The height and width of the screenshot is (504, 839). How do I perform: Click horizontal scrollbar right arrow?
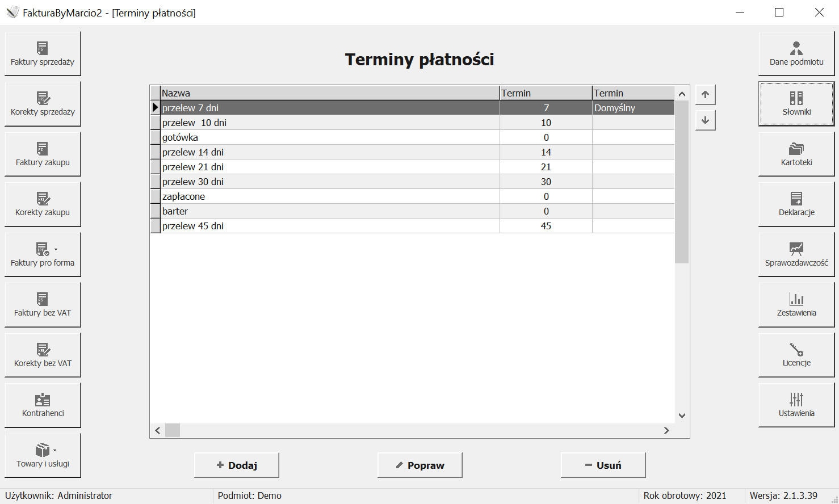pos(666,430)
